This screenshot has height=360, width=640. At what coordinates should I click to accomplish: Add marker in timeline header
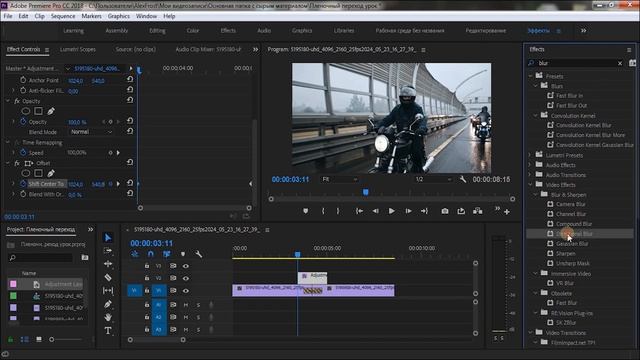[x=183, y=254]
